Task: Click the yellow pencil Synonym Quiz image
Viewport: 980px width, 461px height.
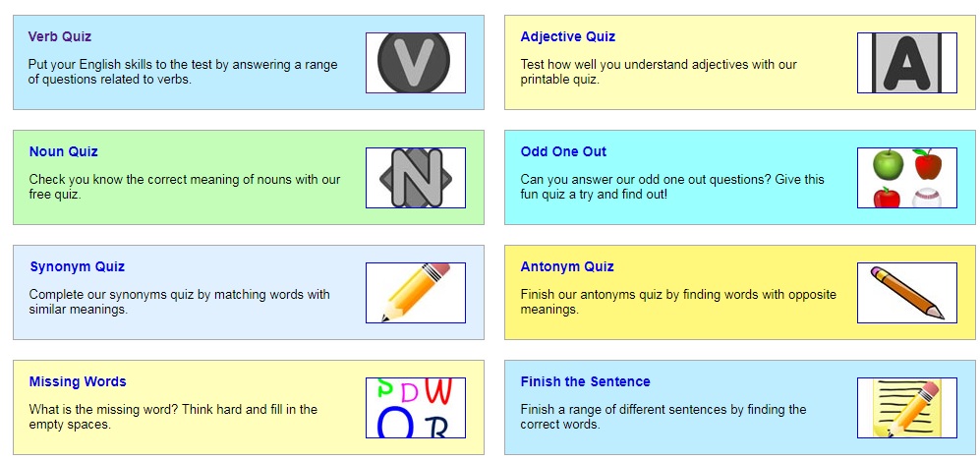Action: (416, 292)
